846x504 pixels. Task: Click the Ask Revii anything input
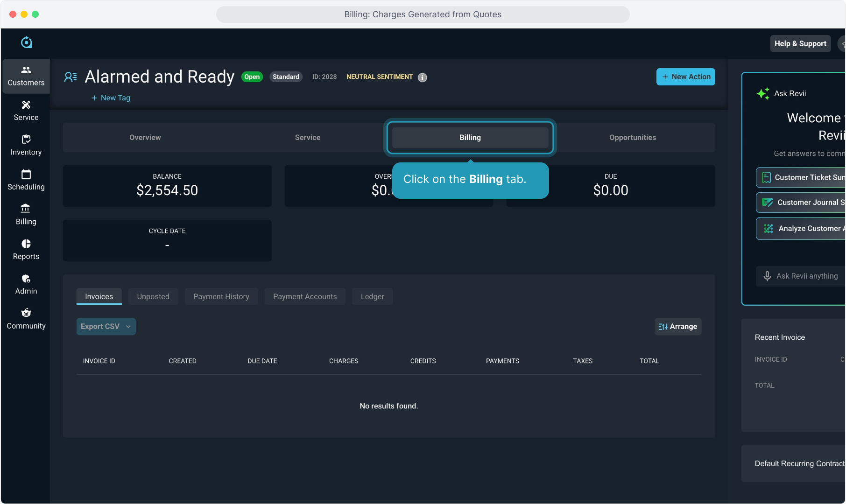(807, 276)
